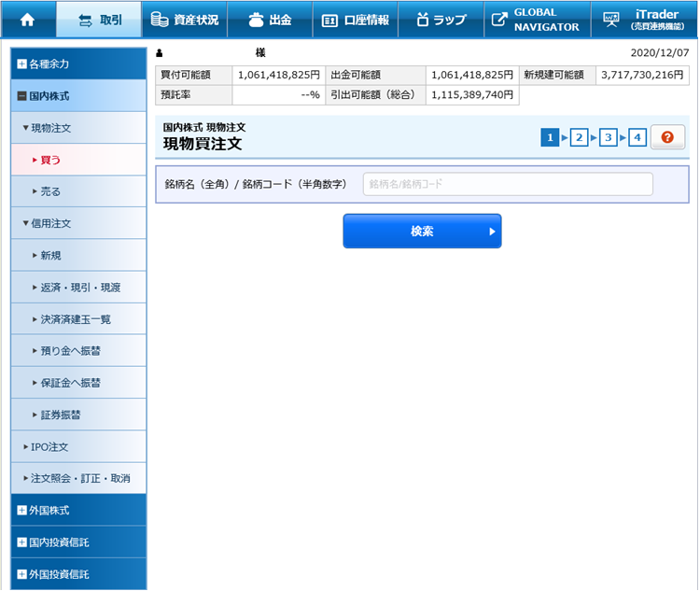700x591 pixels.
Task: Click the 銘柄名/銘柄コード input field
Action: 507,184
